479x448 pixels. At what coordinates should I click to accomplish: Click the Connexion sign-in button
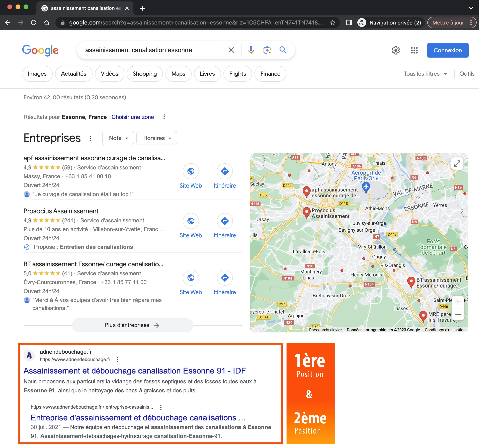[447, 50]
